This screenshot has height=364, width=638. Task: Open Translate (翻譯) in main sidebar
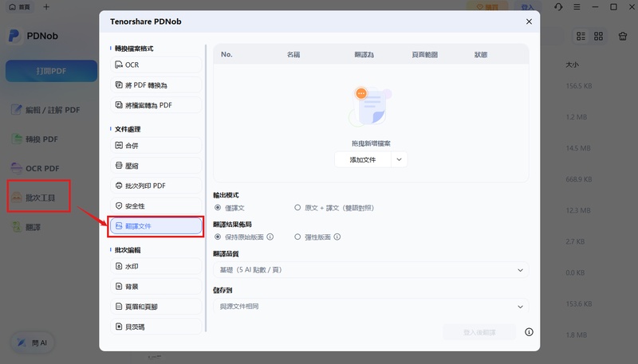(26, 227)
